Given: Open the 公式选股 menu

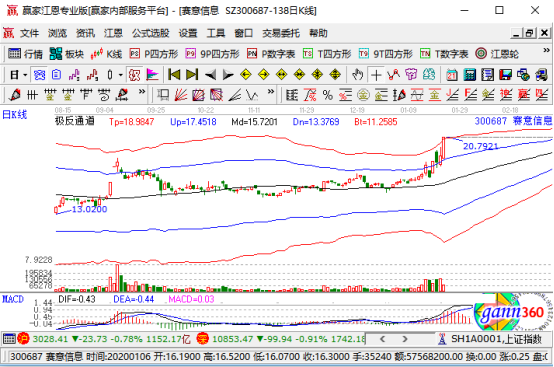Looking at the screenshot, I should [151, 33].
